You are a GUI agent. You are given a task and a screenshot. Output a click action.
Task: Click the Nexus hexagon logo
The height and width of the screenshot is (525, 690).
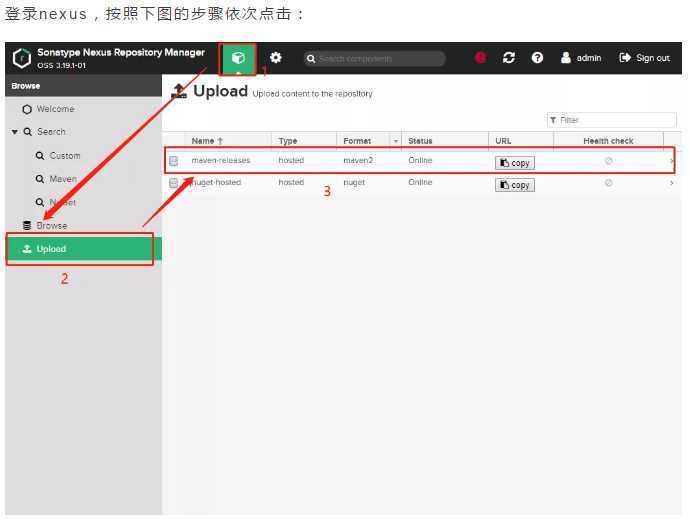[22, 58]
